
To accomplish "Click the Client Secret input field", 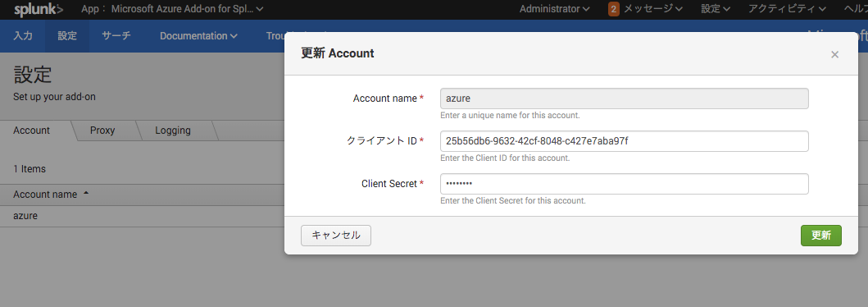I will (x=625, y=184).
